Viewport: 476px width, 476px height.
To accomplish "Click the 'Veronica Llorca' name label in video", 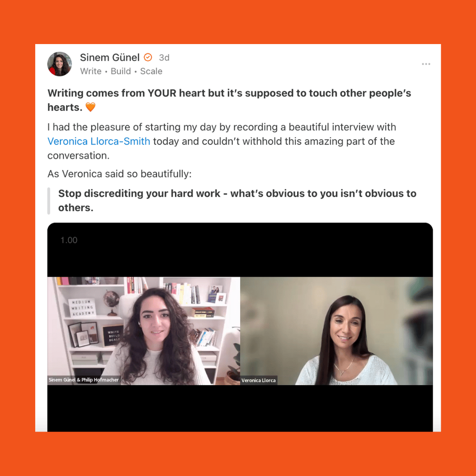I will coord(259,380).
